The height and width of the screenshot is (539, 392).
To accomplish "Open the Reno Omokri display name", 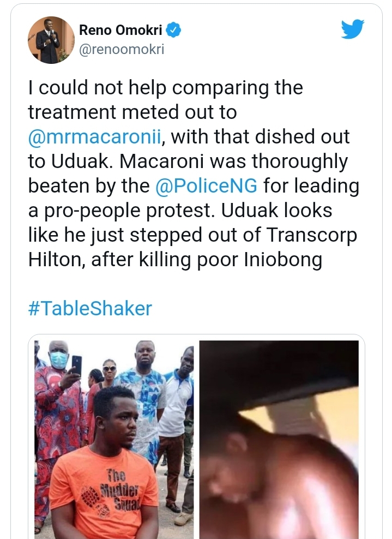I will coord(120,31).
